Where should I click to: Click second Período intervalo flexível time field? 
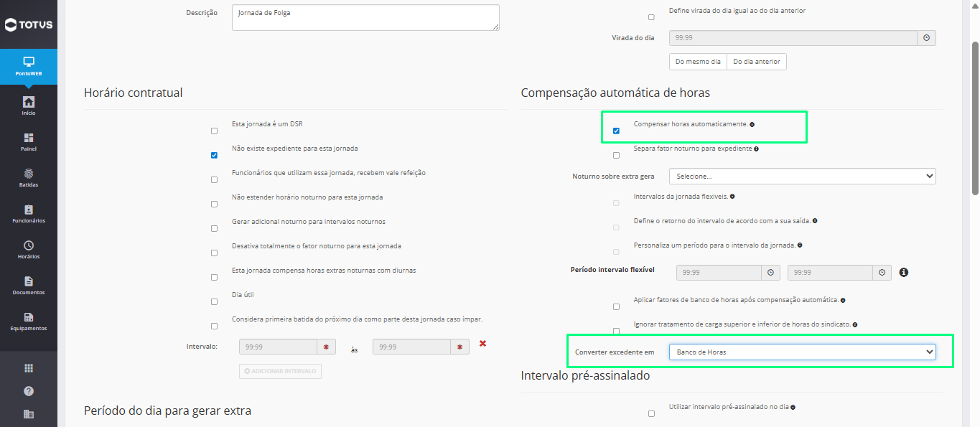tap(830, 273)
